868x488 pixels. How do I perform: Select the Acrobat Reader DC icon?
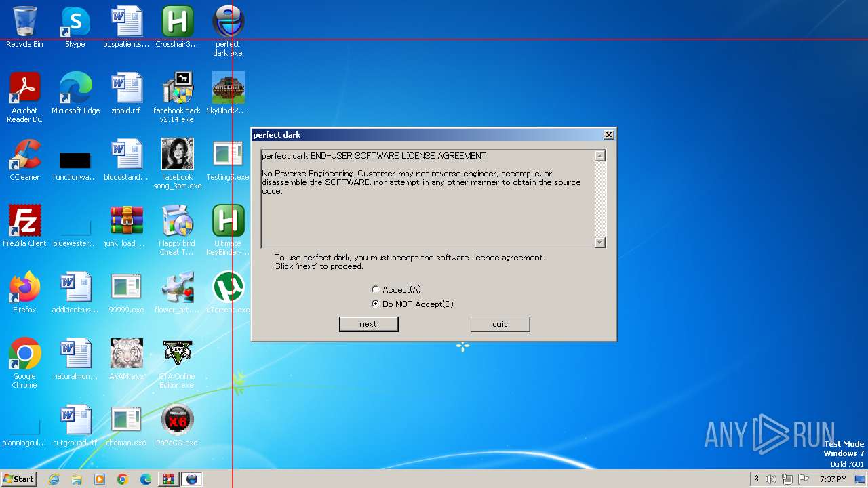pyautogui.click(x=24, y=98)
